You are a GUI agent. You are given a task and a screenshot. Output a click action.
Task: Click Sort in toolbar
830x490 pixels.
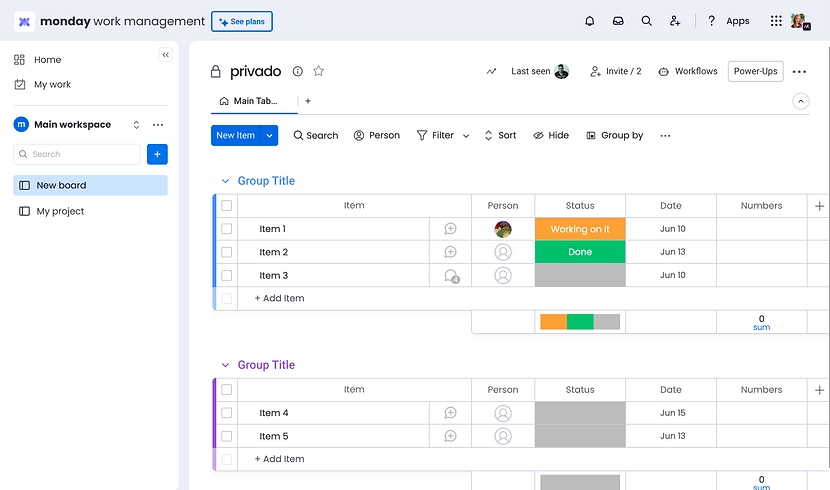[500, 135]
